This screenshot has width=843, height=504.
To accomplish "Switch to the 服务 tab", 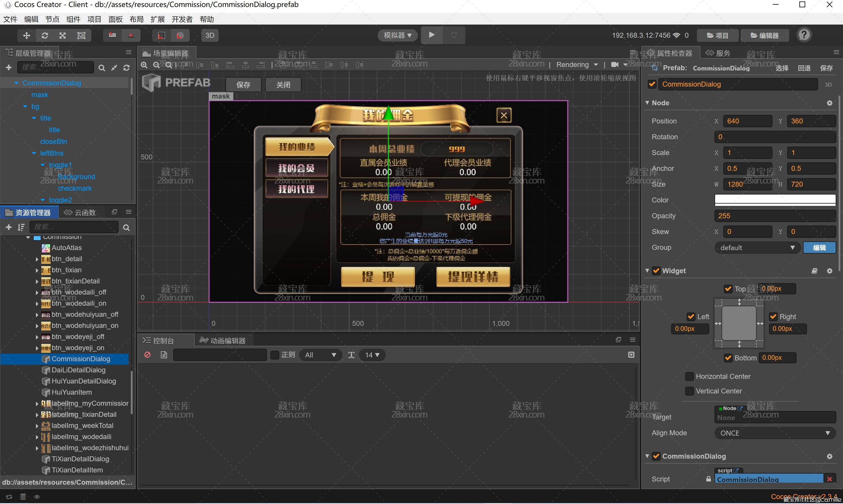I will (x=718, y=53).
